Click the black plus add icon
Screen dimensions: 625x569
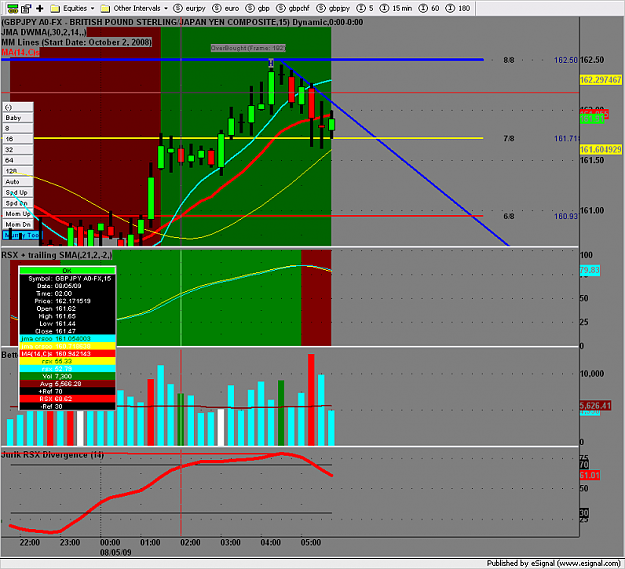[39, 8]
